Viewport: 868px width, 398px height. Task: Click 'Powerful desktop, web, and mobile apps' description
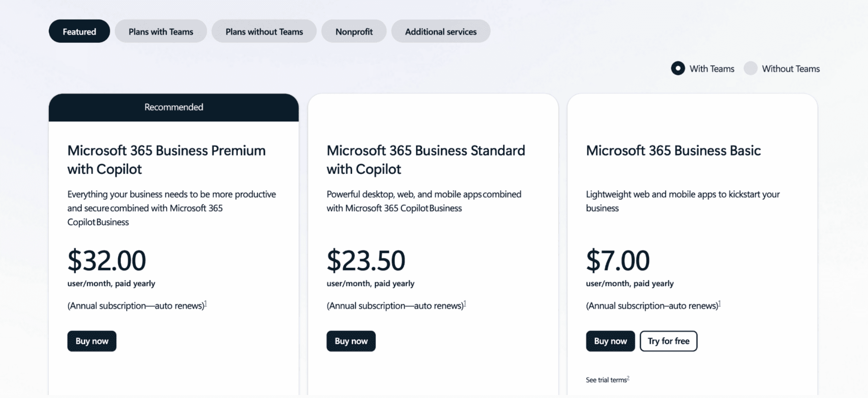pos(424,201)
